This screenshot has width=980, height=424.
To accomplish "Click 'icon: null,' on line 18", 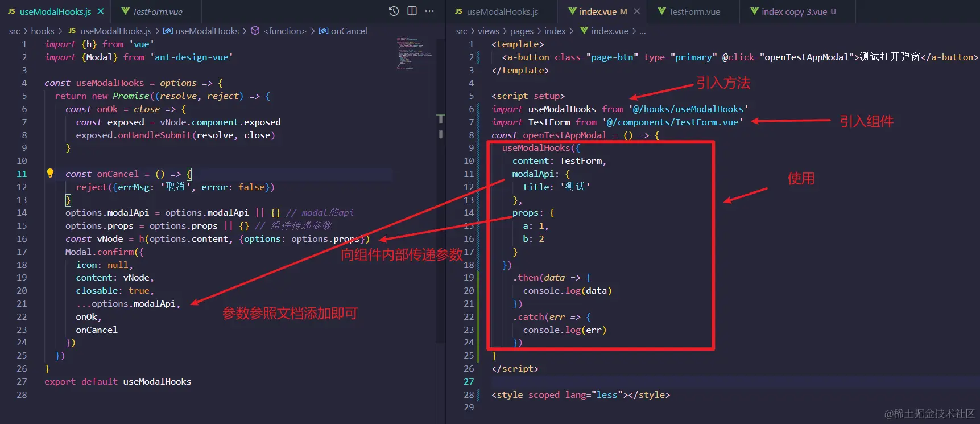I will [104, 265].
